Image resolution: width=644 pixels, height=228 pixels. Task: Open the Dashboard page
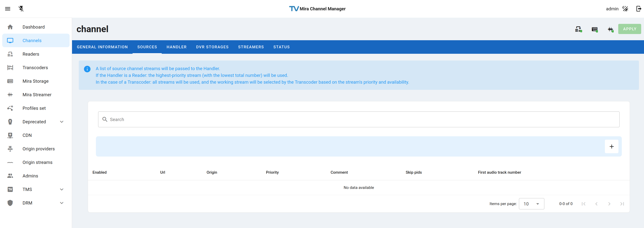click(33, 27)
